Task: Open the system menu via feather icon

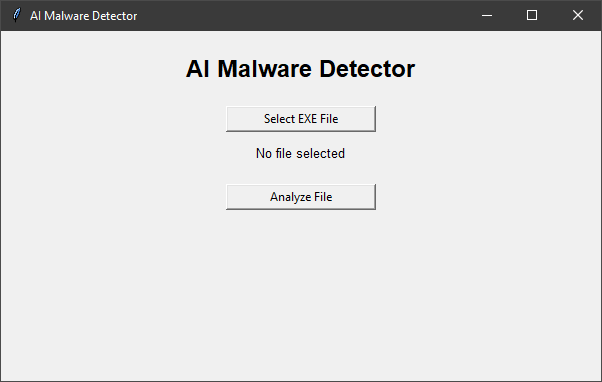Action: [x=17, y=15]
